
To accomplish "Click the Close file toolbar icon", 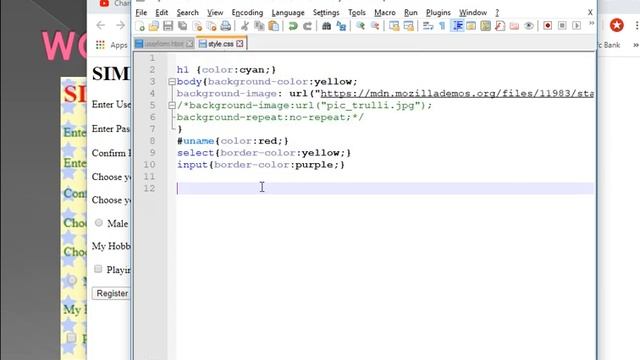I will pos(197,27).
